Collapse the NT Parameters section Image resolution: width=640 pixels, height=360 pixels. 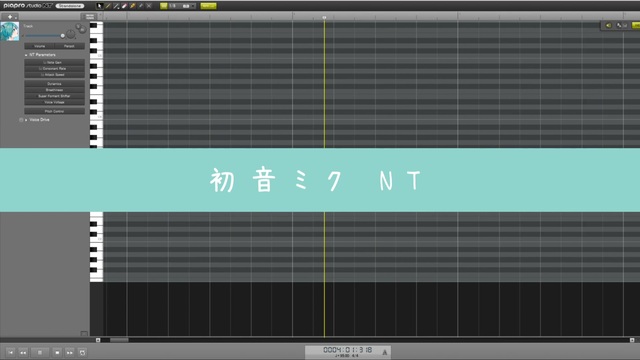click(26, 55)
